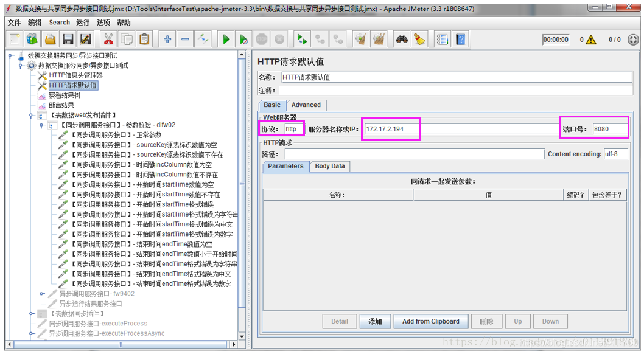This screenshot has height=354, width=644.
Task: Open the 文件 menu
Action: pyautogui.click(x=15, y=23)
